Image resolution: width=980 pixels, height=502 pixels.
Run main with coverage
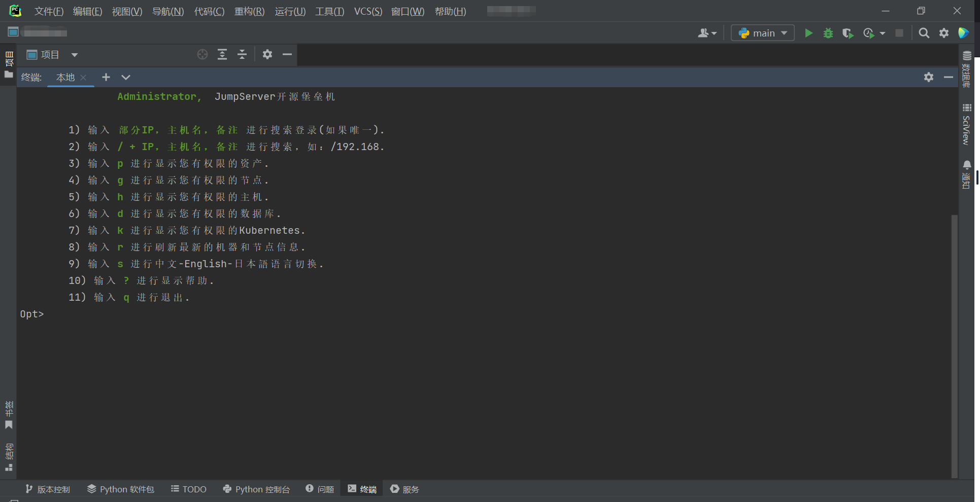click(x=848, y=32)
